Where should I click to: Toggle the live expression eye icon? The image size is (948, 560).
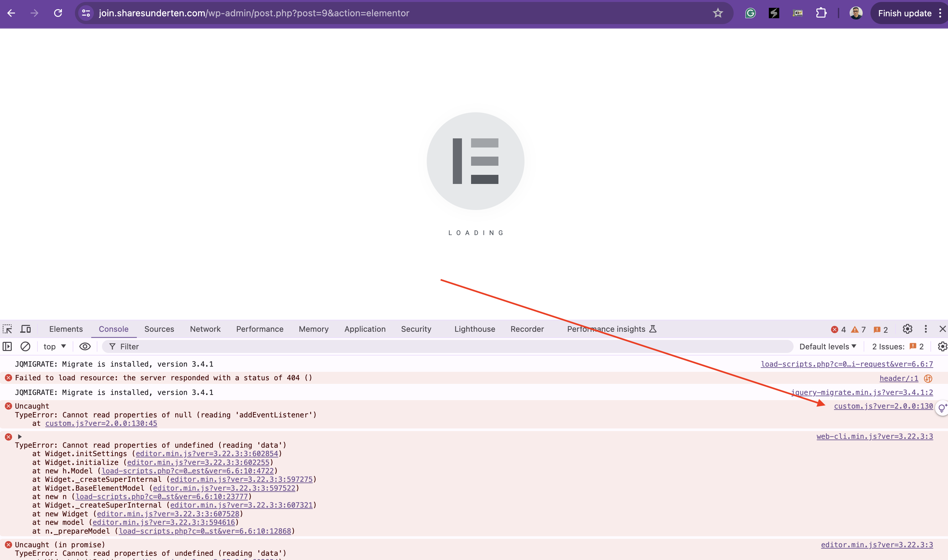tap(85, 346)
